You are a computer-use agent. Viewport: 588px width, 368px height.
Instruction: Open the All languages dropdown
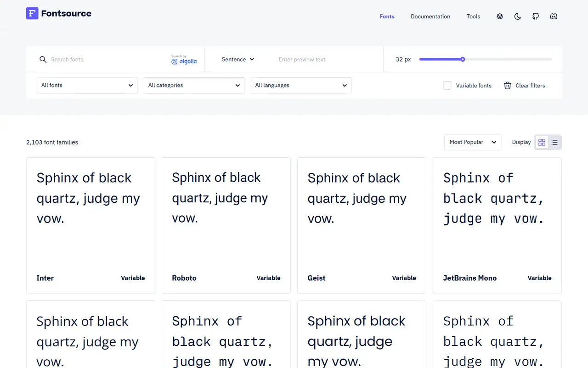301,86
